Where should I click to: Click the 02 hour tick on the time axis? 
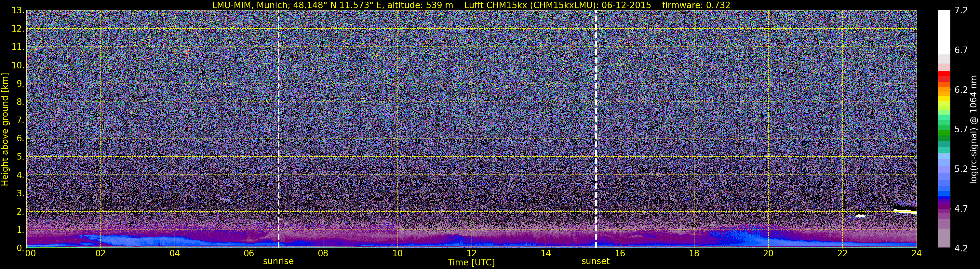pos(101,254)
